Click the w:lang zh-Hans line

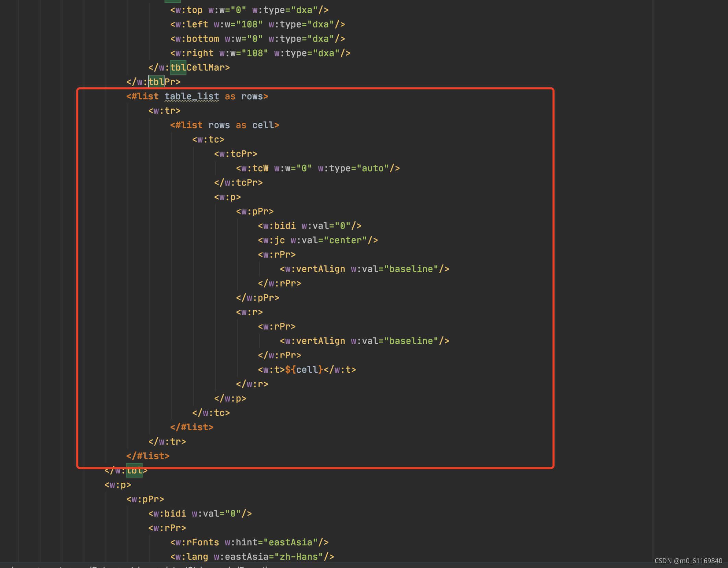(252, 557)
